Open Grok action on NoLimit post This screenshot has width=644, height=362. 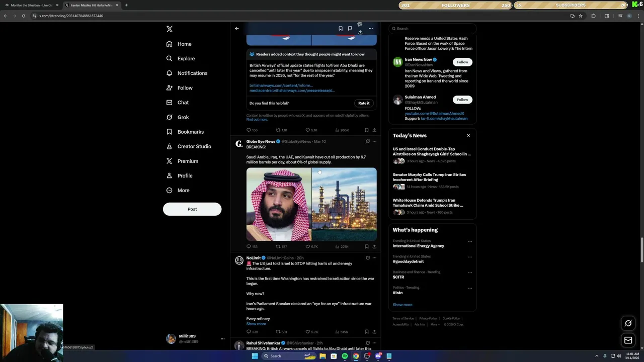[367, 258]
